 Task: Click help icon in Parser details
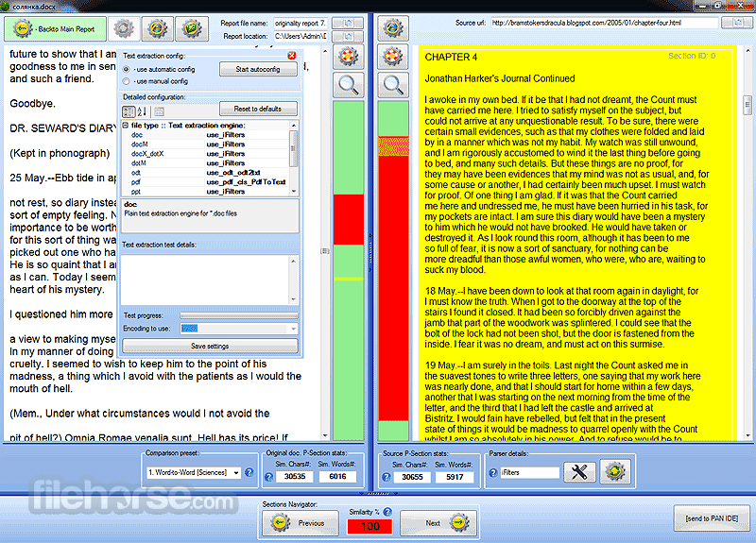tap(492, 473)
